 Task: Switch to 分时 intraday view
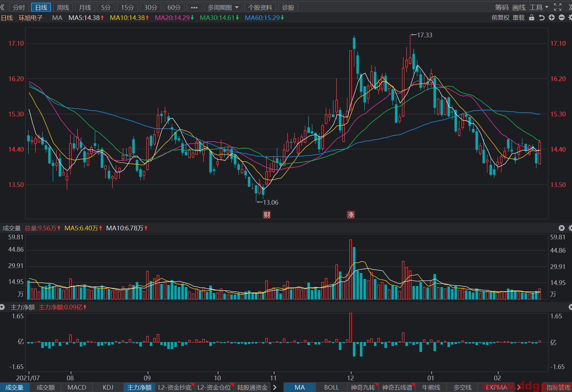(x=19, y=7)
